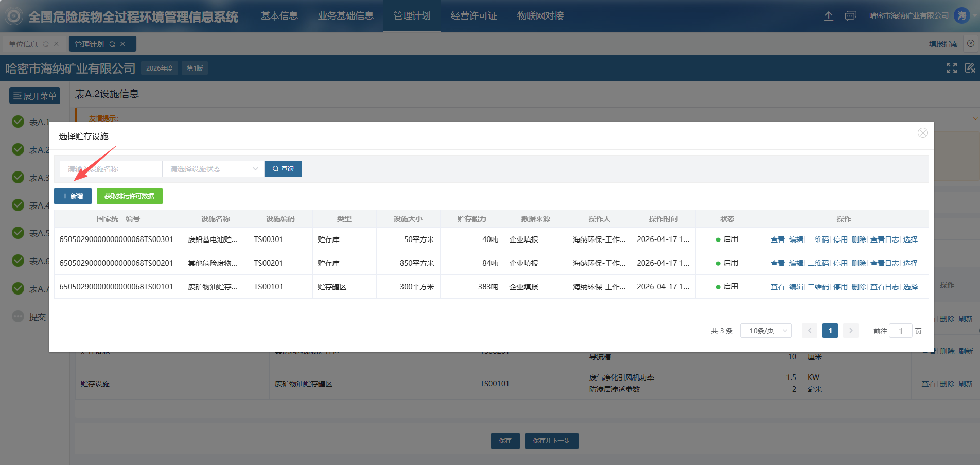Click 二维码 for facility TS00101

818,287
